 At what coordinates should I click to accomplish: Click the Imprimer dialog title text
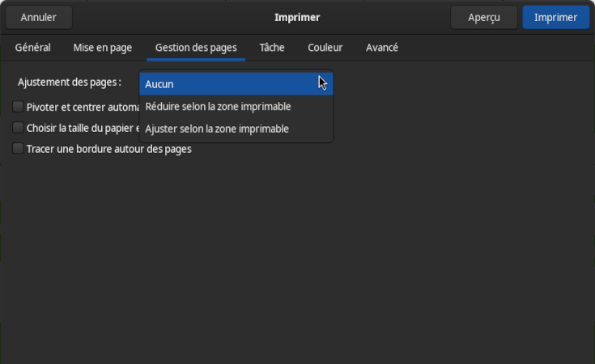297,18
